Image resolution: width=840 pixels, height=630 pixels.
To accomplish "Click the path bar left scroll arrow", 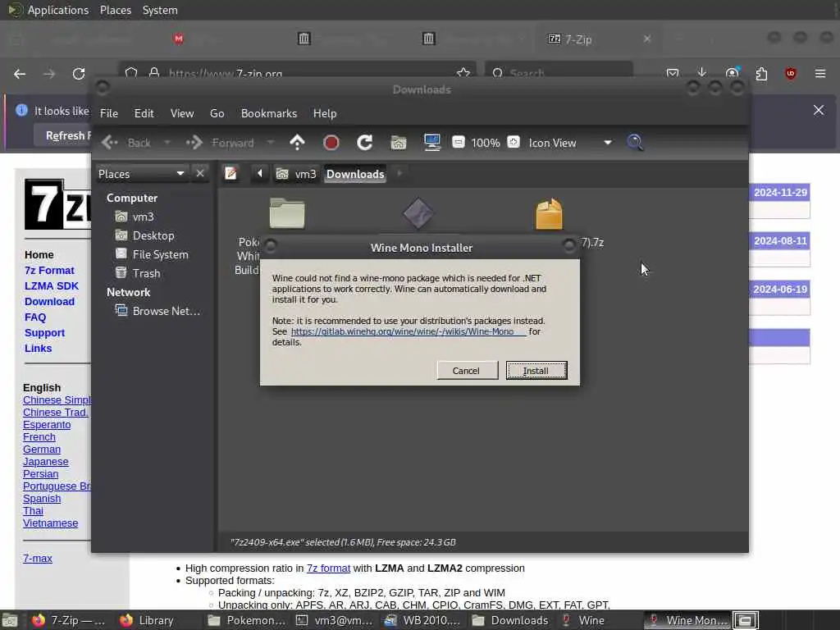I will (260, 174).
